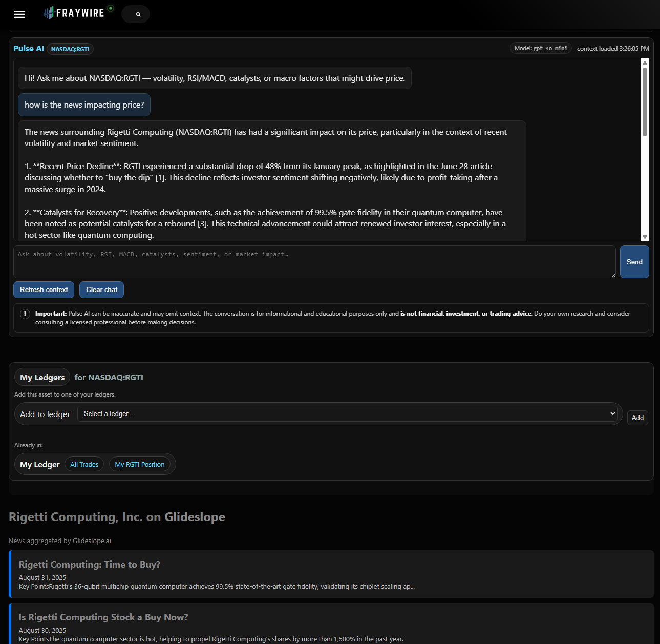Clear chat conversation
Image resolution: width=660 pixels, height=644 pixels.
click(x=101, y=290)
